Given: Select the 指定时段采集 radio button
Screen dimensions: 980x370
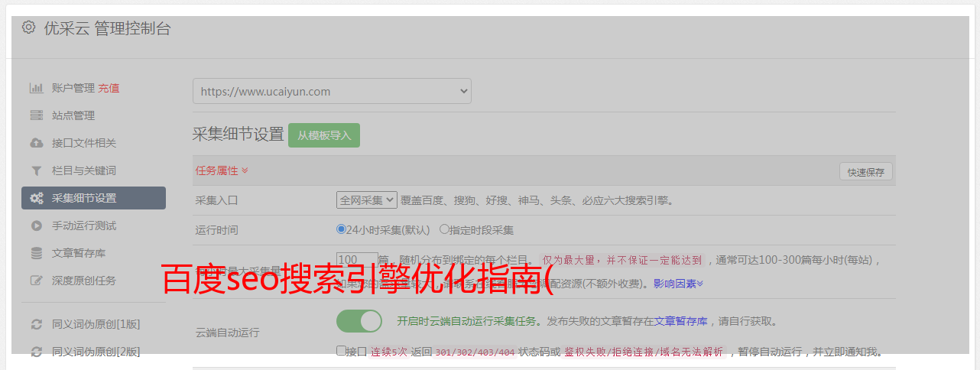Looking at the screenshot, I should coord(444,229).
